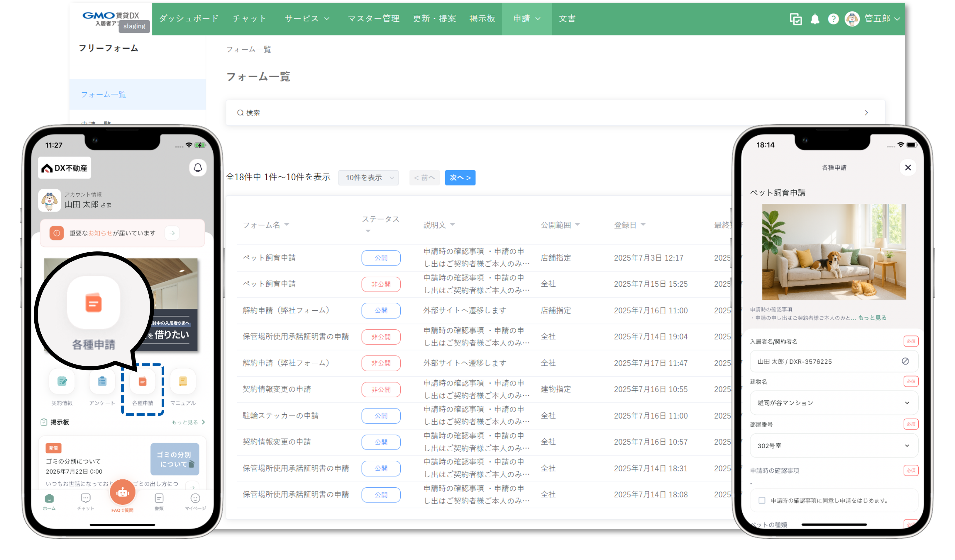Tap the 各種申請 icon in the phone menu
Image resolution: width=955 pixels, height=560 pixels.
[143, 382]
